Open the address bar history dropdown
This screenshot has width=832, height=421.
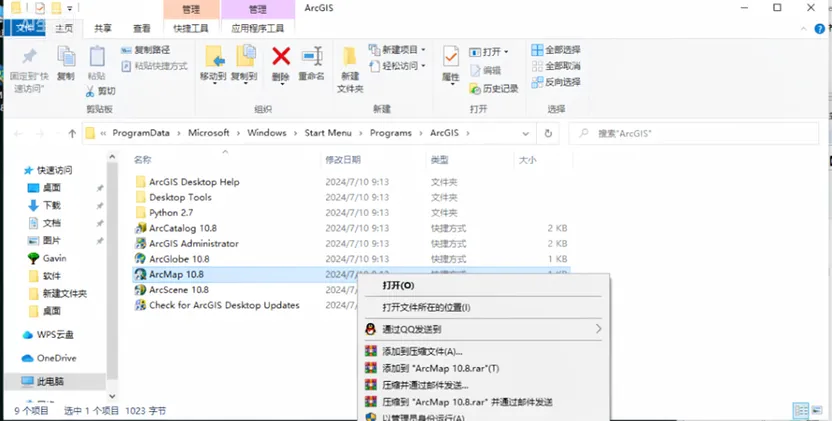525,133
